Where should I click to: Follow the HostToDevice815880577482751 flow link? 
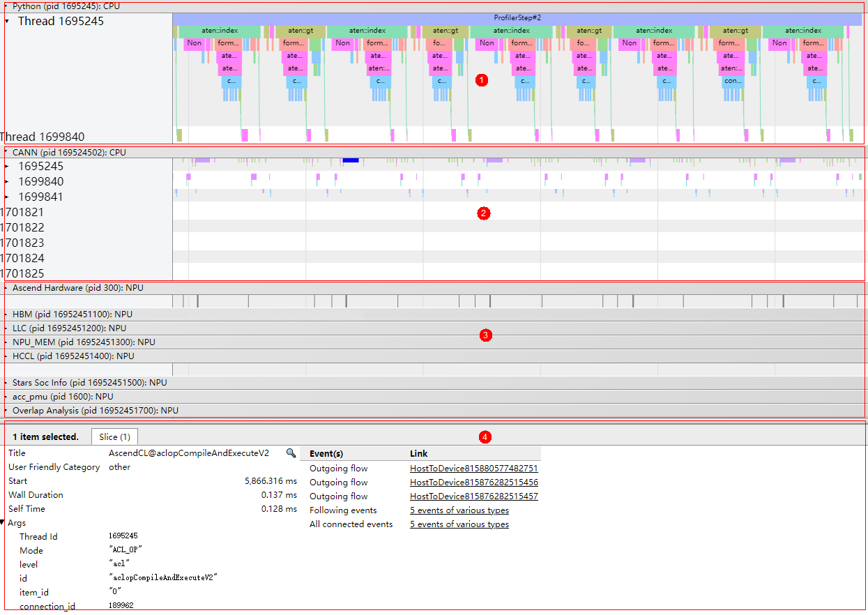coord(473,469)
